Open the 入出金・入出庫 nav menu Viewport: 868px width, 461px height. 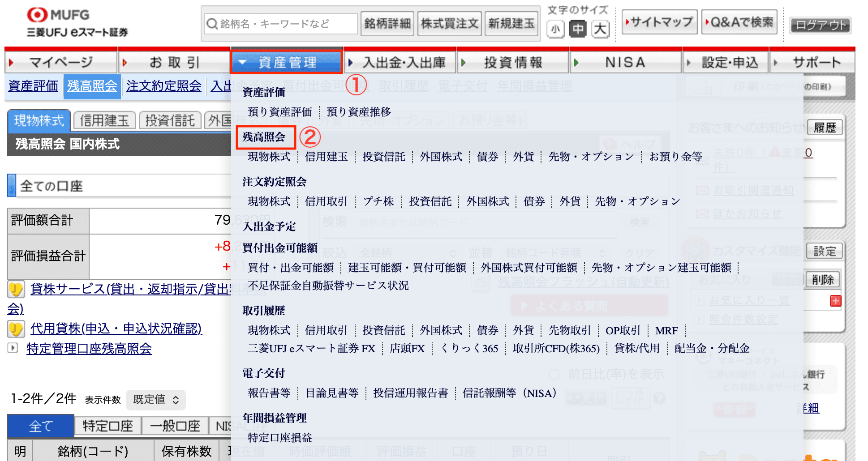400,62
